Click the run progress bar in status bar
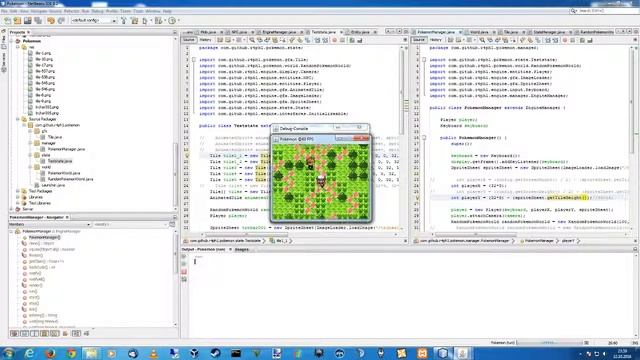This screenshot has width=640, height=360. 549,343
